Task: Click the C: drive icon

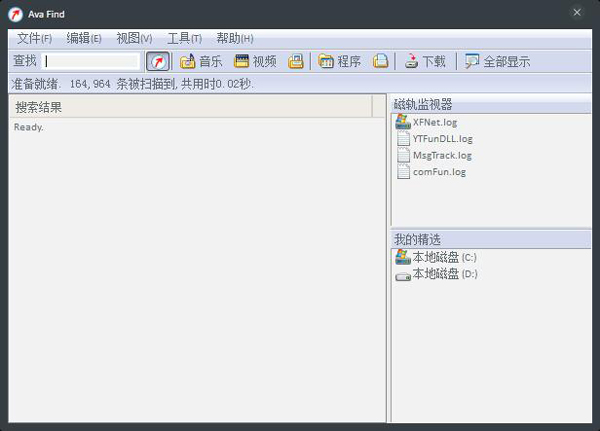Action: pos(403,257)
